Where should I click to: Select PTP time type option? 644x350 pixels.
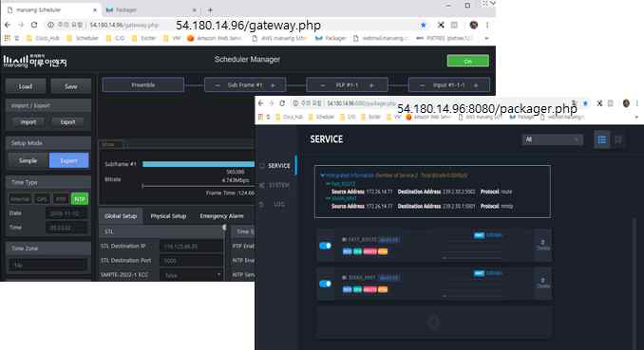(x=61, y=199)
